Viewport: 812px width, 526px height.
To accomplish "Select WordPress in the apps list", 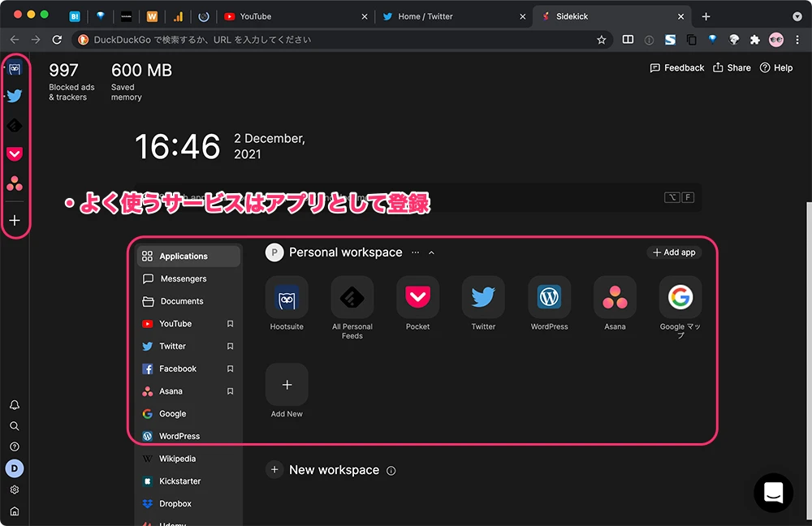I will 188,437.
